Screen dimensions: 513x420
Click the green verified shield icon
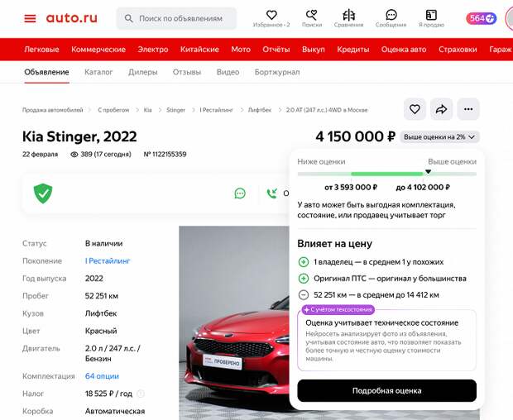[43, 193]
